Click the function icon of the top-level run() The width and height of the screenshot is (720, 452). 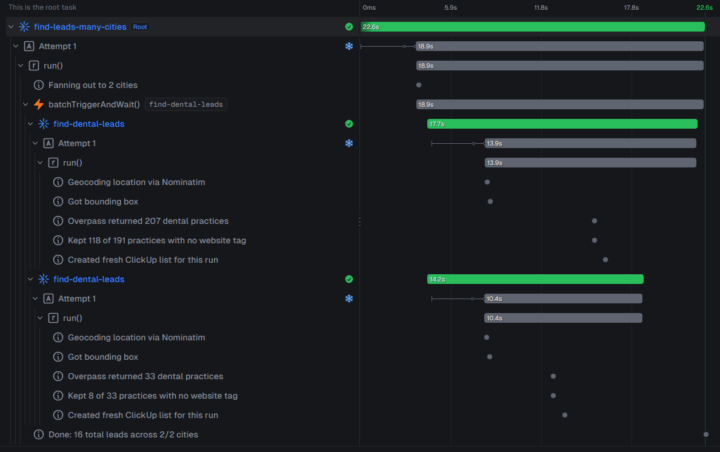pyautogui.click(x=34, y=66)
